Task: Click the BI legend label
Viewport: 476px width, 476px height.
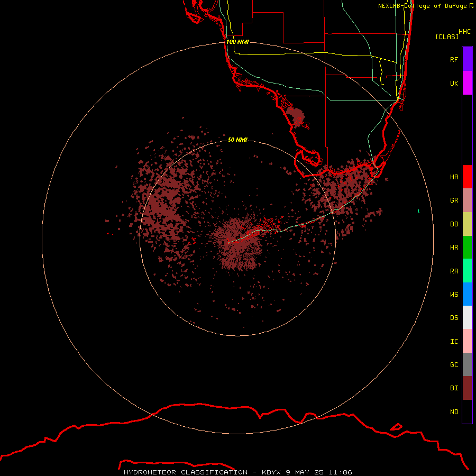Action: click(454, 388)
